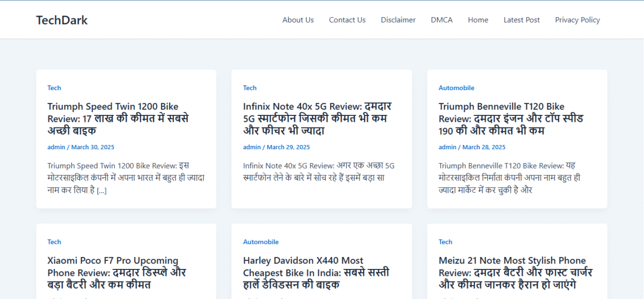
Task: Click the Home navigation link
Action: 478,20
